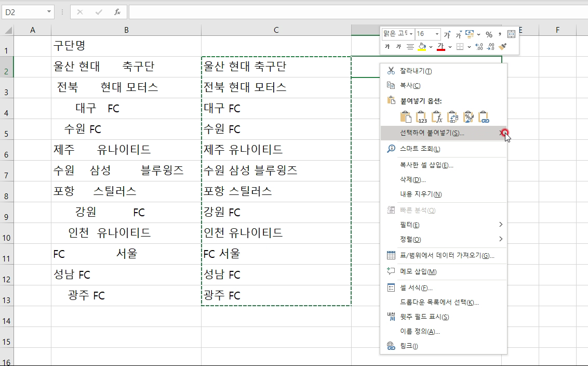Select column C header
The image size is (588, 366).
coord(276,30)
